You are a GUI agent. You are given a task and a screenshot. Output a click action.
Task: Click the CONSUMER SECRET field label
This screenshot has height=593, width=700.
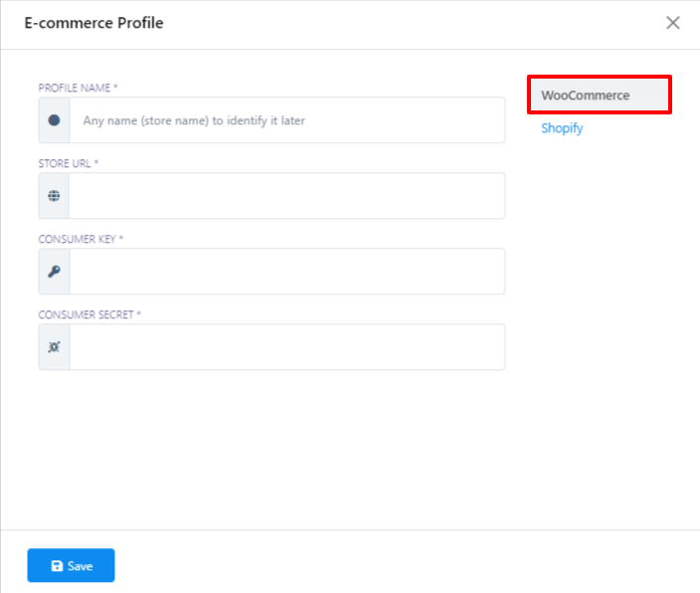pyautogui.click(x=86, y=314)
